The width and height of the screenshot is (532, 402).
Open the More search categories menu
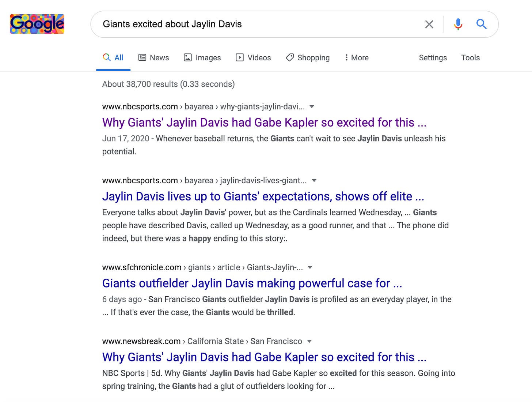(357, 58)
